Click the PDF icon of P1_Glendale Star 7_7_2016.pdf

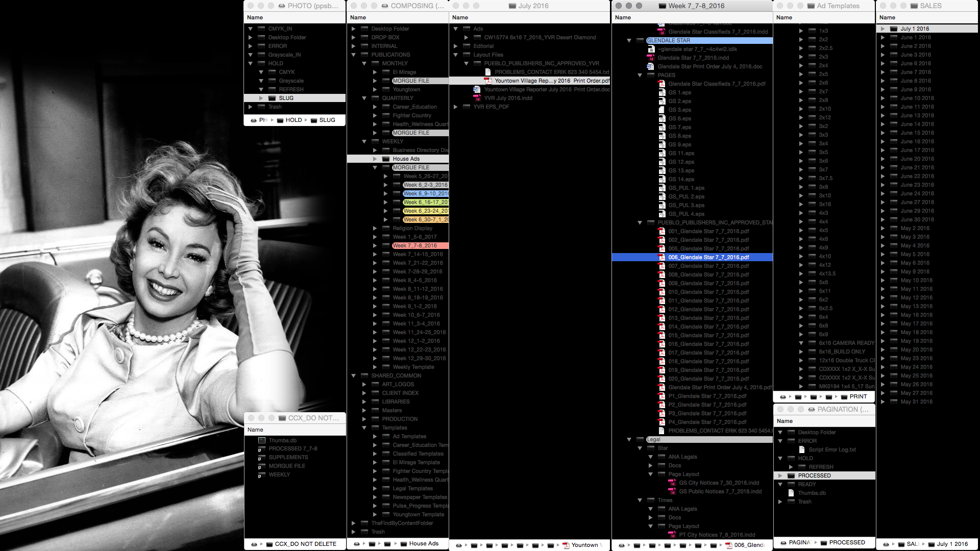[x=661, y=396]
